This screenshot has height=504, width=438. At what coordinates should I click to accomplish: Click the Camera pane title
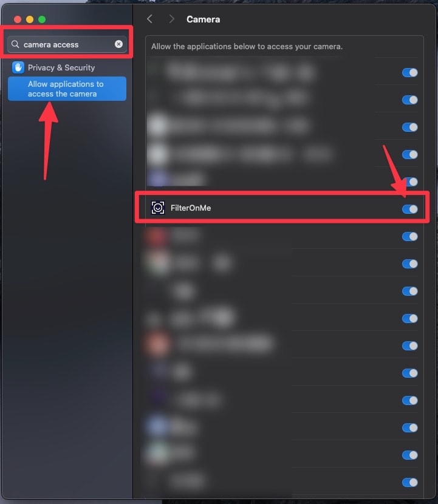(204, 19)
